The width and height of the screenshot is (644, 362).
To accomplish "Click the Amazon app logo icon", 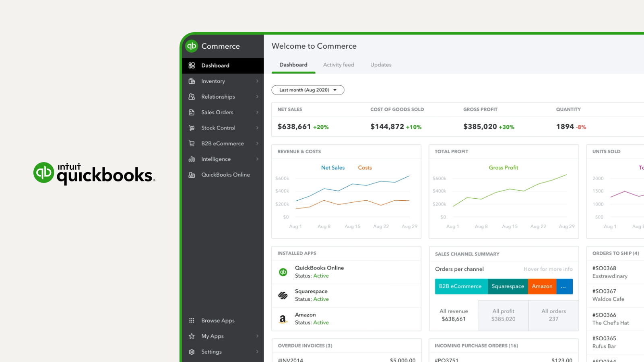I will click(x=283, y=319).
